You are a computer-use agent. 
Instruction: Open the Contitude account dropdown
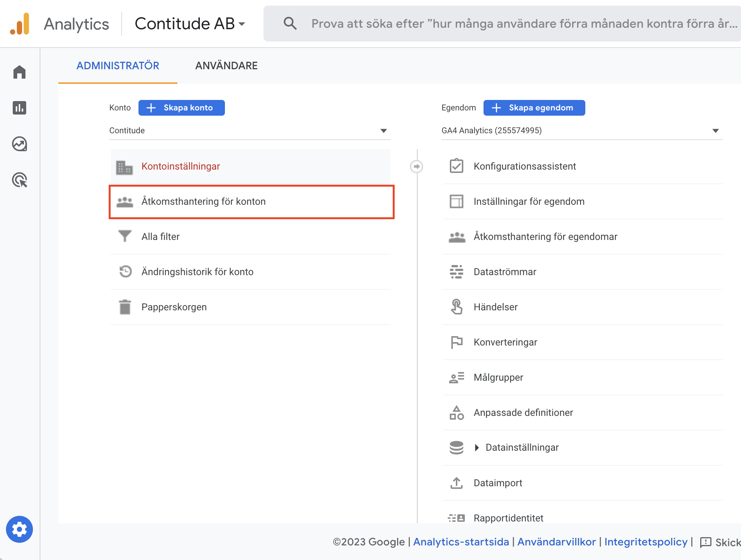tap(383, 131)
